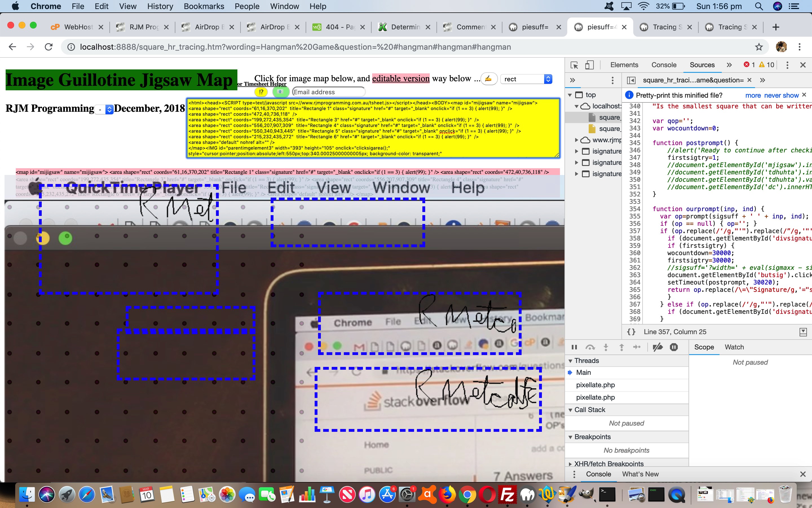Switch to the 404 - Pa browser tab
Viewport: 812px width, 508px height.
click(x=339, y=27)
